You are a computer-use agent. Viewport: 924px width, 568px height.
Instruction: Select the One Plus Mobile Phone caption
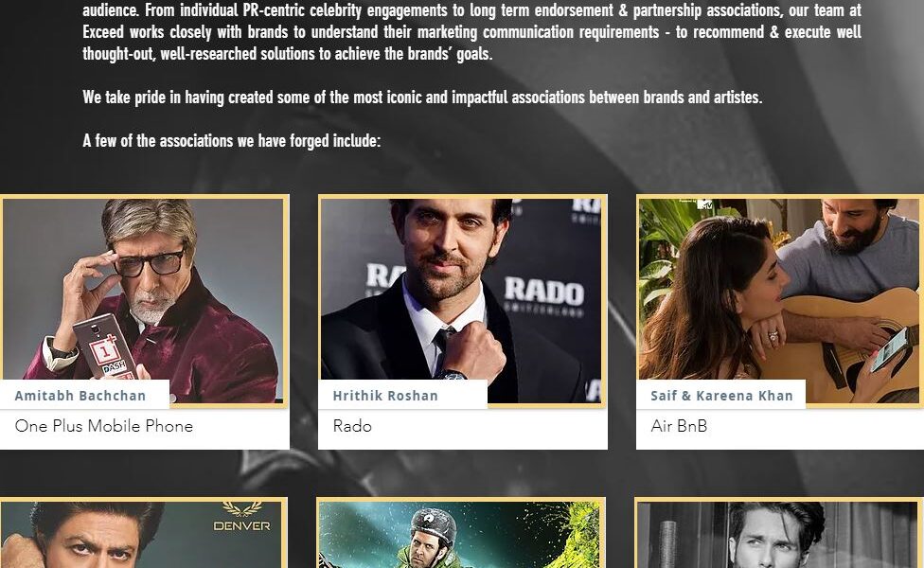click(104, 426)
